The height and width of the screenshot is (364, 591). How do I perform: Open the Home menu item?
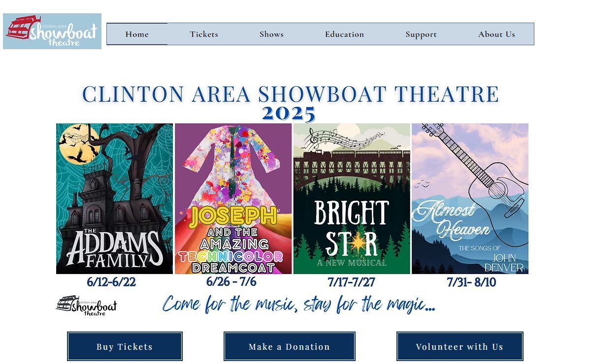point(137,34)
